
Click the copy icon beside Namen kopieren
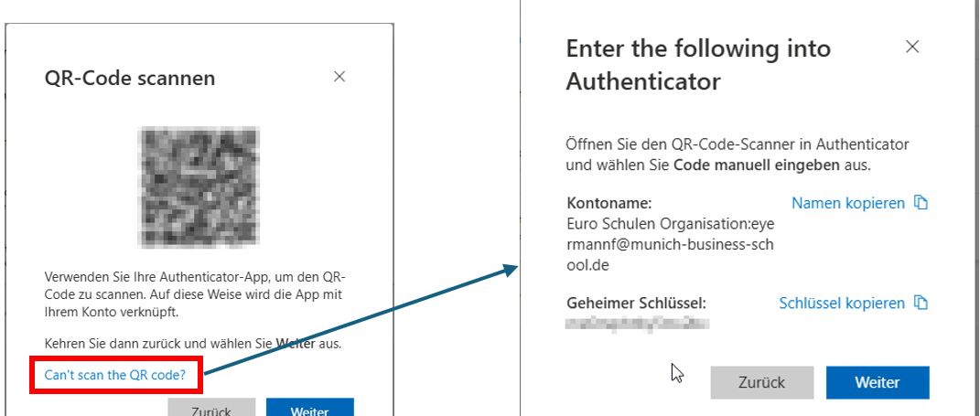point(921,203)
